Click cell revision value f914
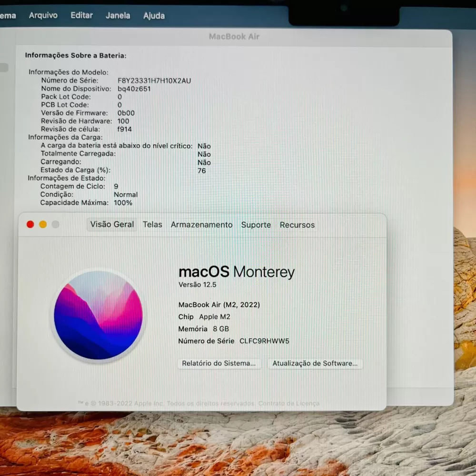Screen dimensions: 476x476 (124, 129)
